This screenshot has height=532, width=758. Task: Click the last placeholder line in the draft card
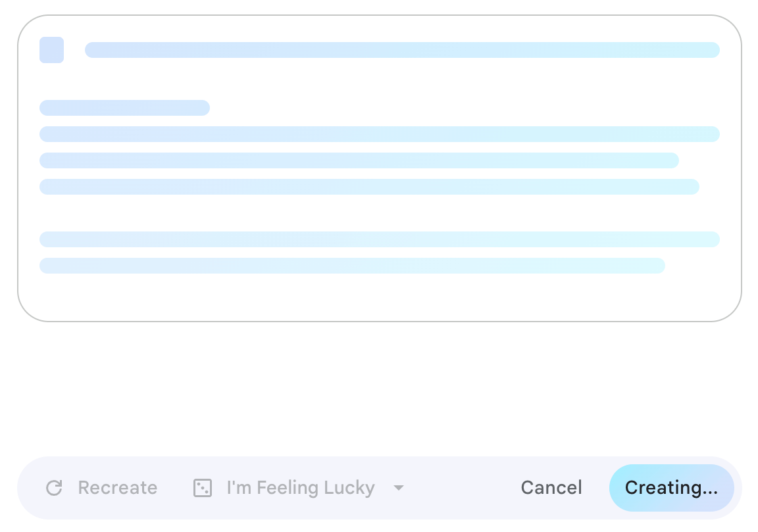pos(352,266)
